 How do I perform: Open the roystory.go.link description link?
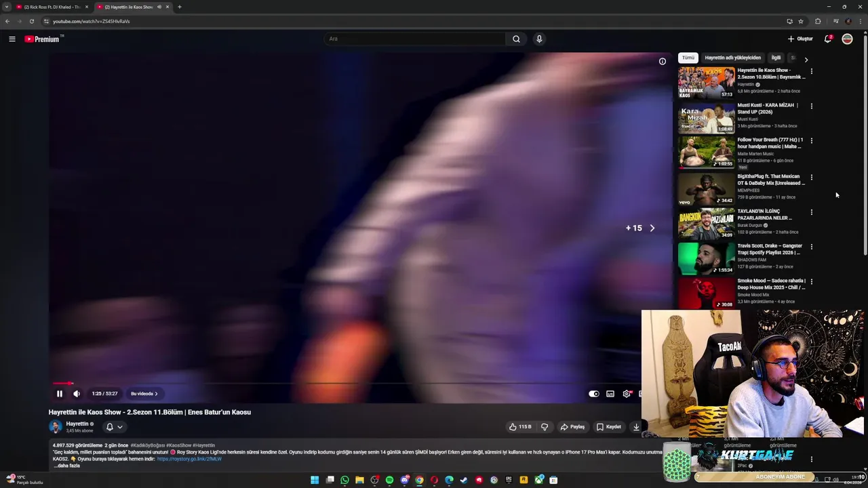pyautogui.click(x=189, y=459)
